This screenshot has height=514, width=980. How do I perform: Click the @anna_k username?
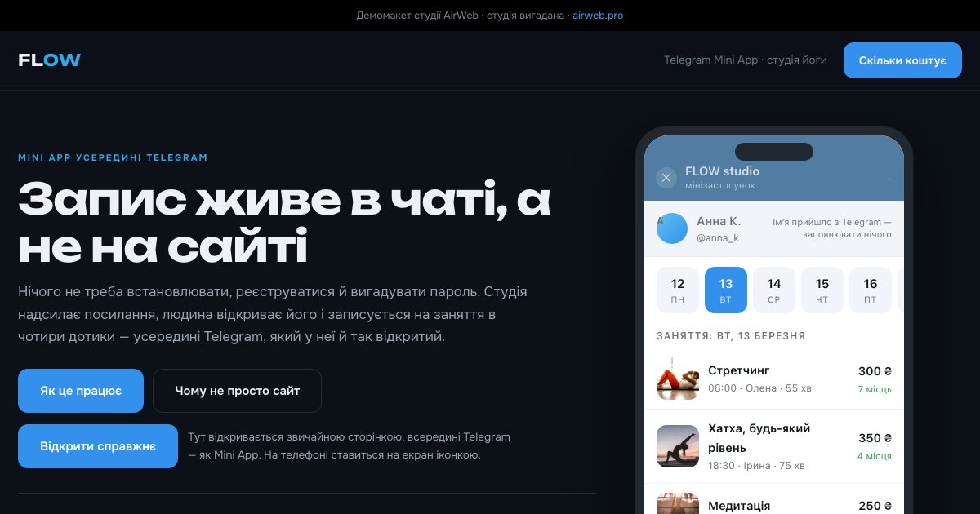718,238
